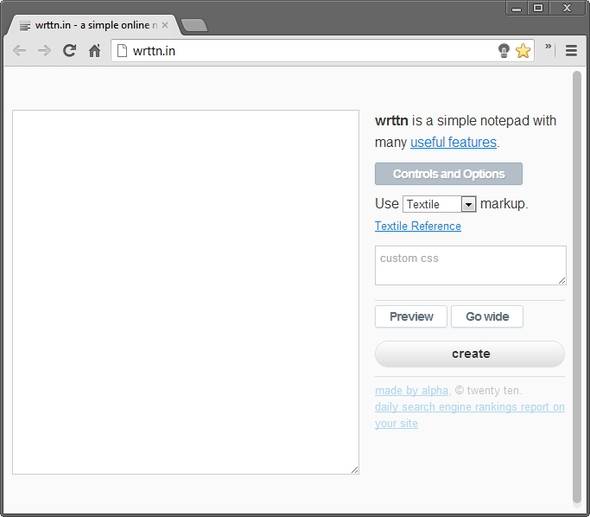The width and height of the screenshot is (590, 517).
Task: Open a new blank tab
Action: click(x=194, y=26)
